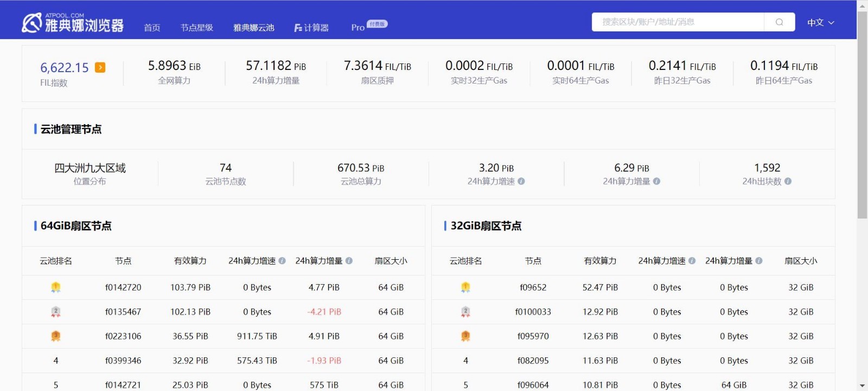The width and height of the screenshot is (868, 391).
Task: Open the 首页 menu item
Action: point(152,28)
